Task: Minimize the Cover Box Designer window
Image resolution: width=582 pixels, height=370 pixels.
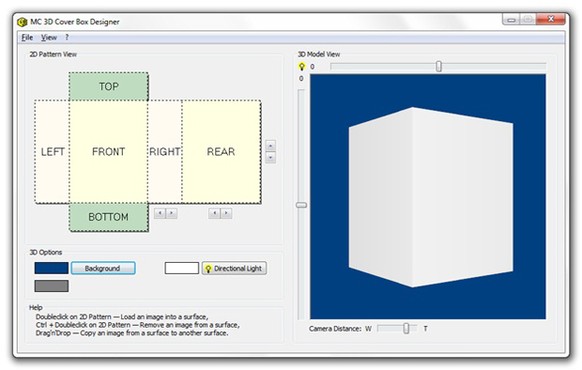Action: coord(511,19)
